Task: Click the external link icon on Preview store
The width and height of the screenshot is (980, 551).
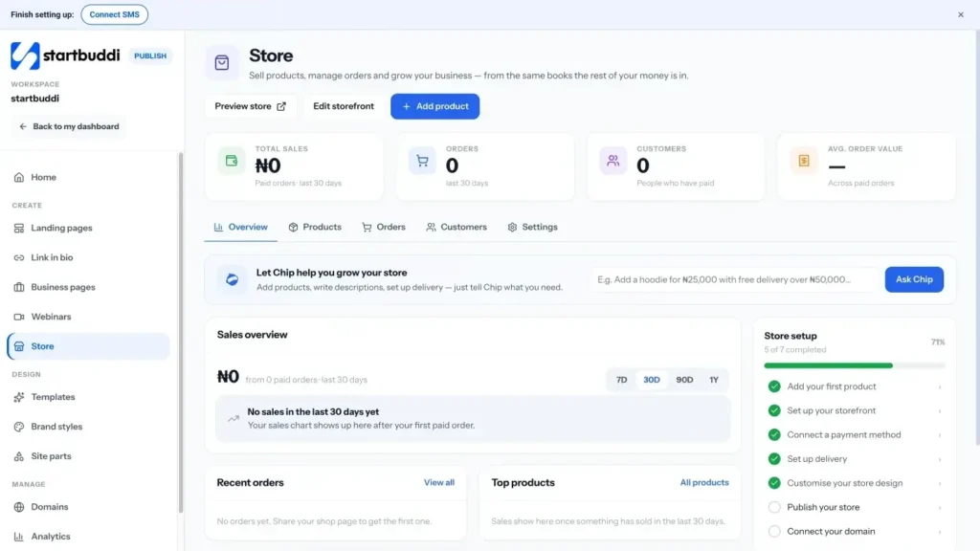Action: pos(281,106)
